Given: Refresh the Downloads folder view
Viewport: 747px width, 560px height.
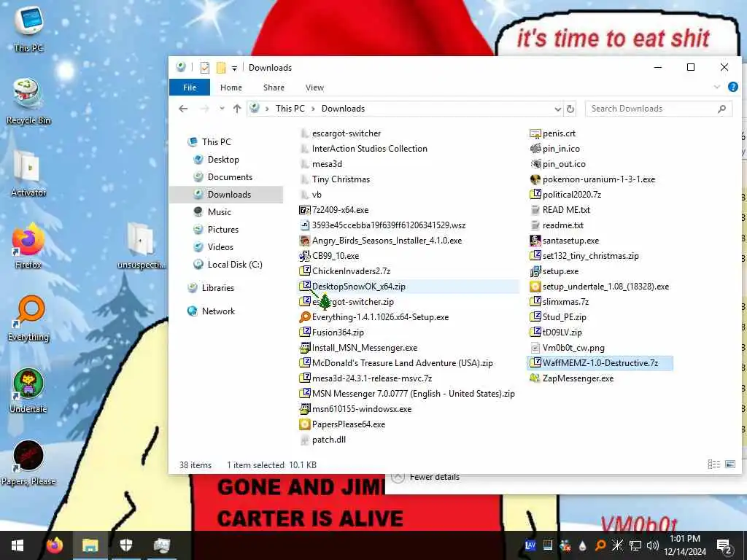Looking at the screenshot, I should (570, 109).
